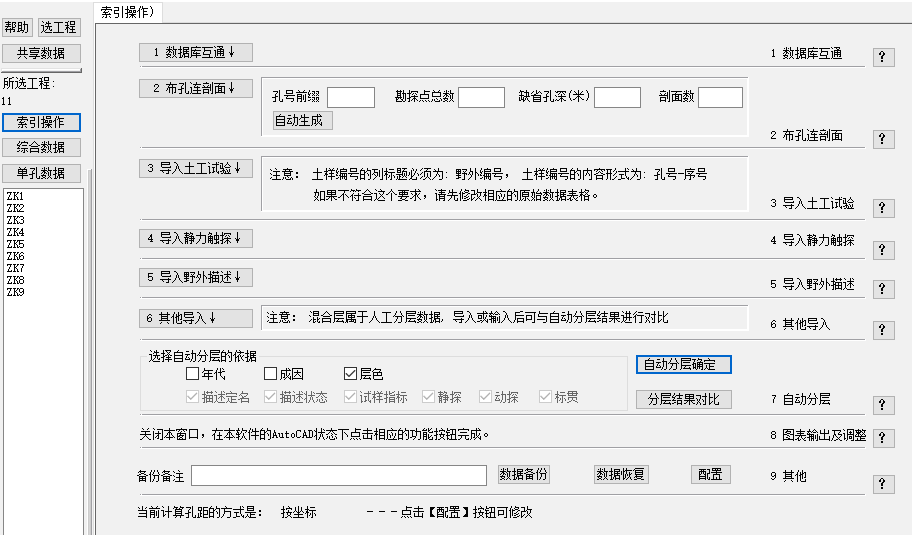Click the 自动分层确定 button
The width and height of the screenshot is (912, 535).
point(683,365)
